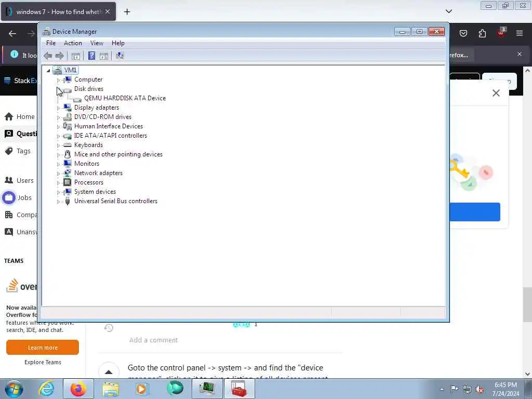Select the Monitors text label
The image size is (532, 399).
pos(87,164)
